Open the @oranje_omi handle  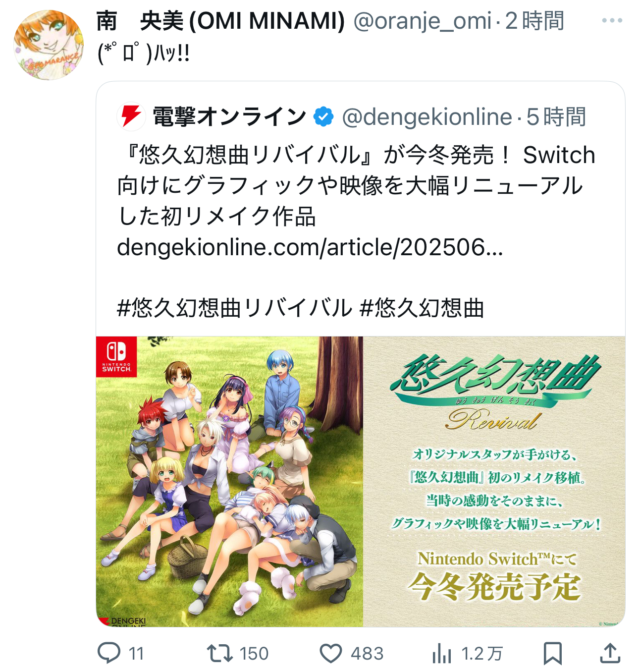(423, 21)
